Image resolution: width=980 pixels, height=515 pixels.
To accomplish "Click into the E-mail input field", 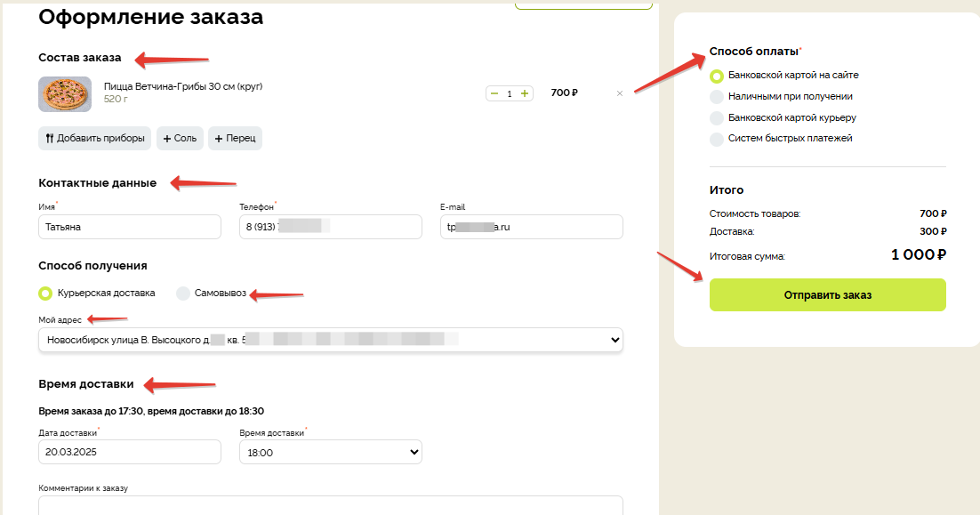I will click(x=532, y=227).
